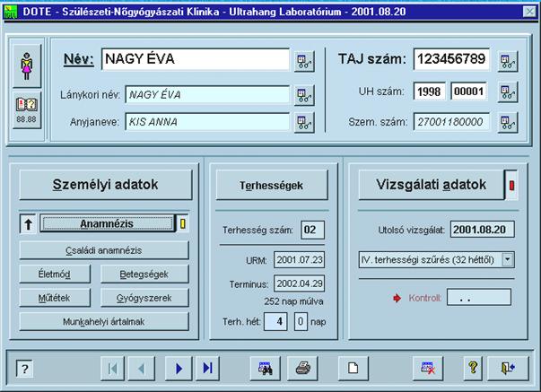541x392 pixels.
Task: Click the UH szám number field 00001
Action: click(x=468, y=91)
